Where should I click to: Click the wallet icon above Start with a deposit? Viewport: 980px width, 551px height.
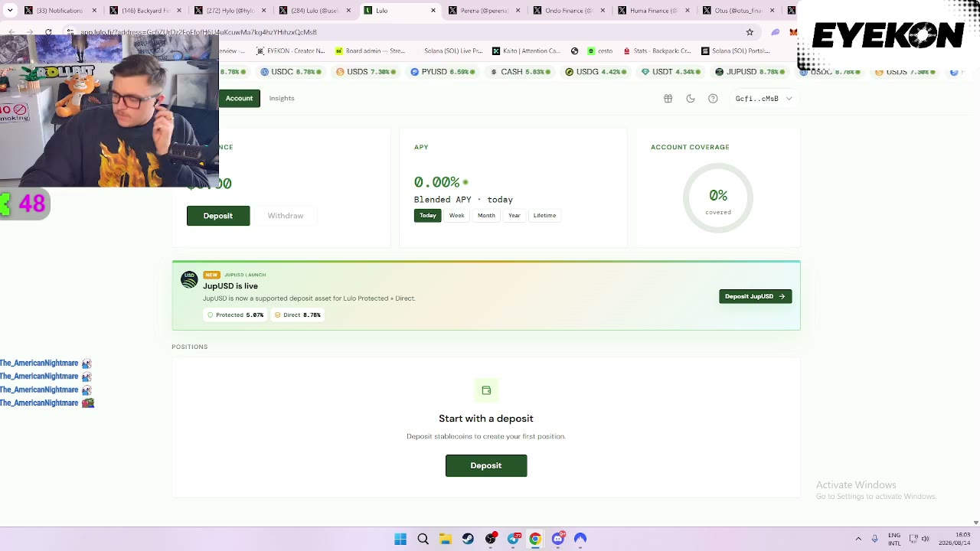[486, 390]
